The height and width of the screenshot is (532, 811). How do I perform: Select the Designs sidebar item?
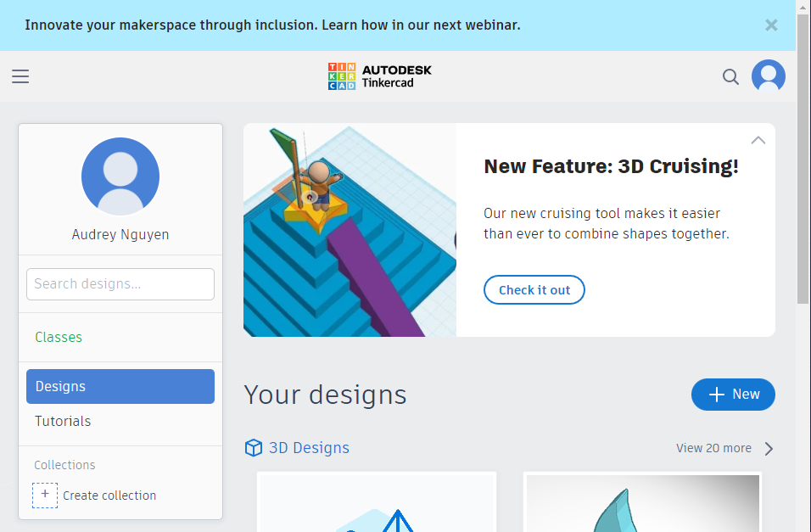[60, 386]
